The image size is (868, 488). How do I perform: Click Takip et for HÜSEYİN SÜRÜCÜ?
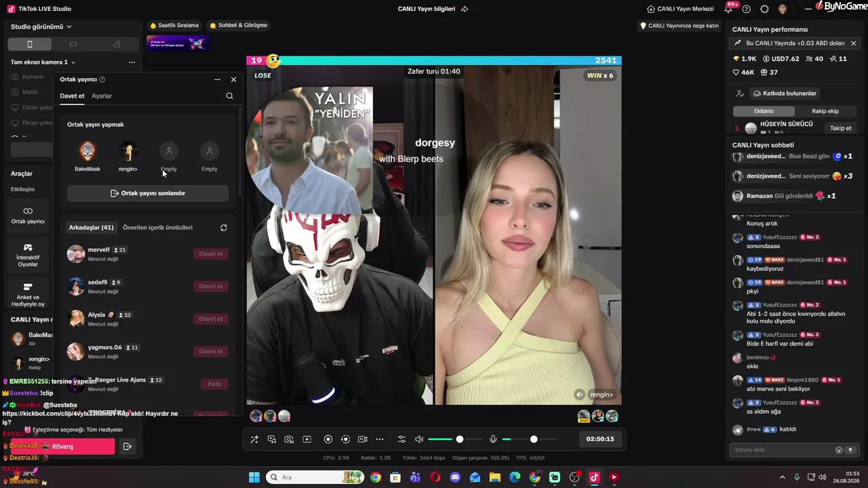841,128
